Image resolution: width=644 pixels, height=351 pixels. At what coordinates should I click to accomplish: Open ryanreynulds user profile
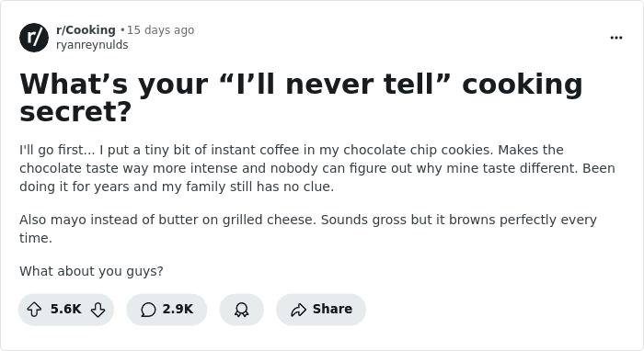(92, 45)
